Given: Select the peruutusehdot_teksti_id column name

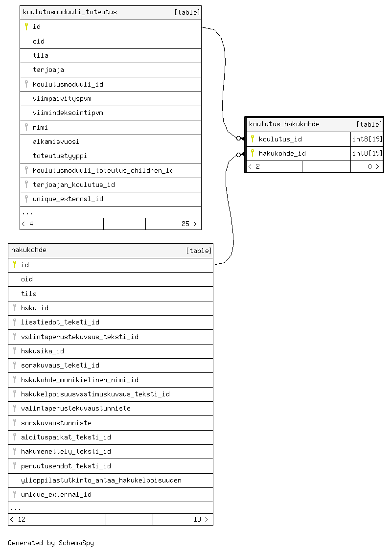Looking at the screenshot, I should click(x=66, y=466).
